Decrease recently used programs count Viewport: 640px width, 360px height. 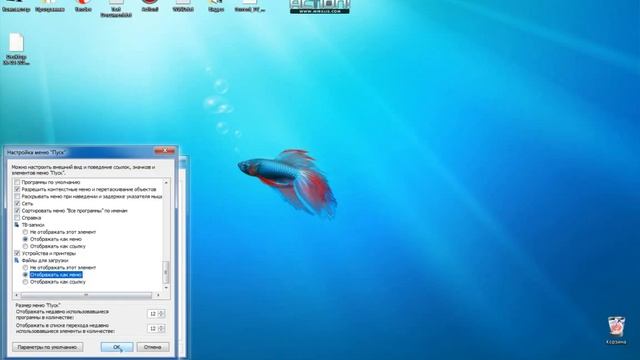click(x=161, y=316)
